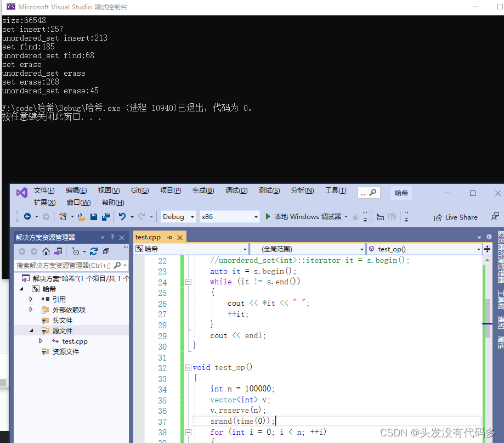Click the debug console window icon
This screenshot has height=443, width=504.
(x=10, y=7)
